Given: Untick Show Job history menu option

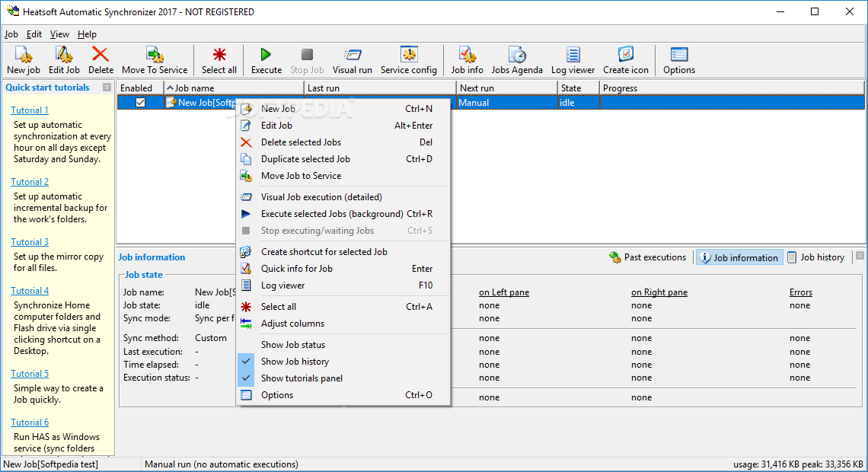Looking at the screenshot, I should 343,362.
